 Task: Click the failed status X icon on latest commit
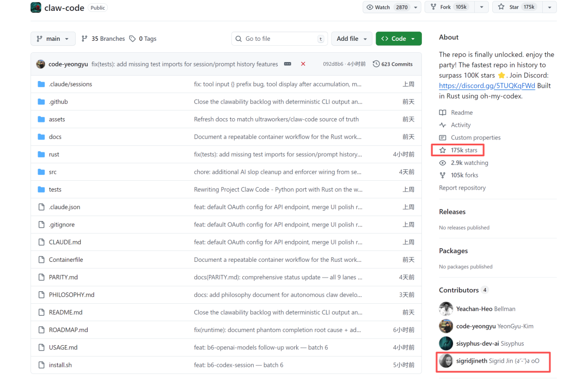tap(303, 64)
